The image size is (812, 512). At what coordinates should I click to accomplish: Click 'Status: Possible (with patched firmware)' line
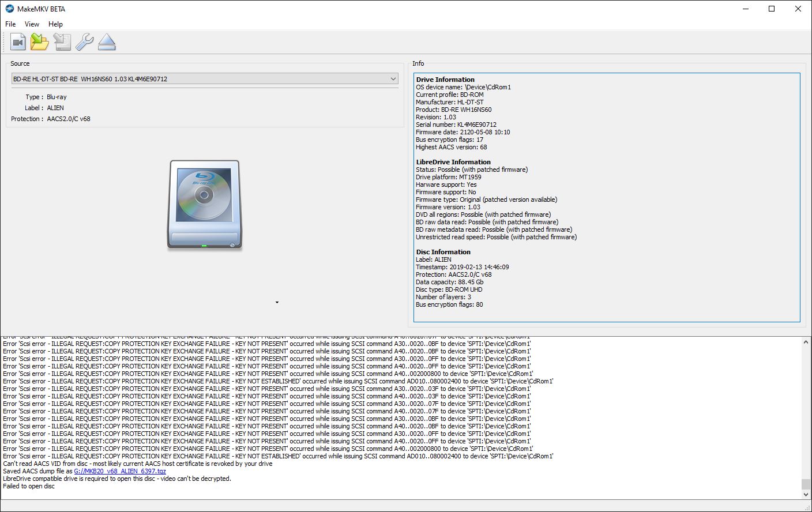pos(472,170)
